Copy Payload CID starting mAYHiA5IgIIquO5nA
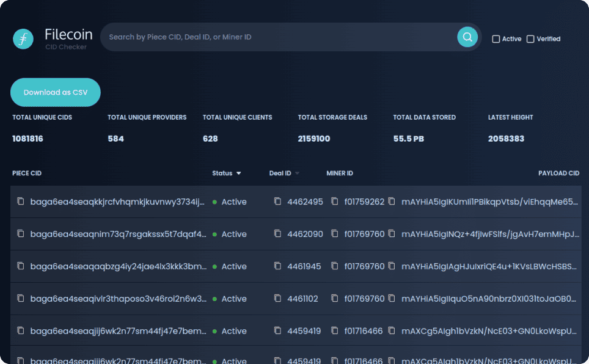This screenshot has width=589, height=364. point(392,298)
